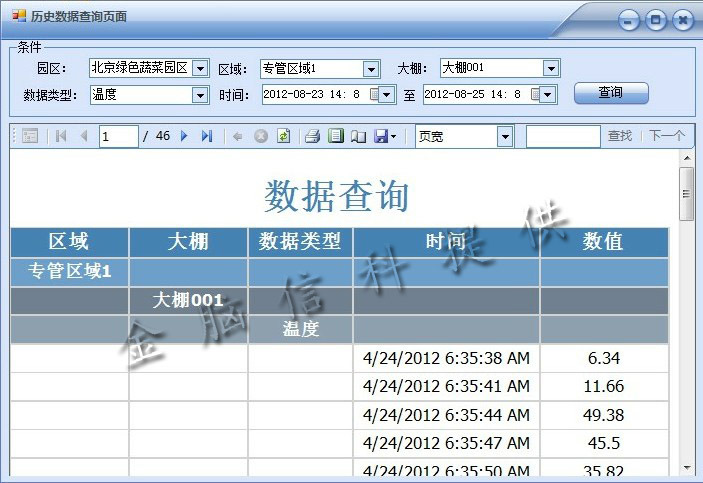
Task: Click the 查询 button
Action: (610, 93)
